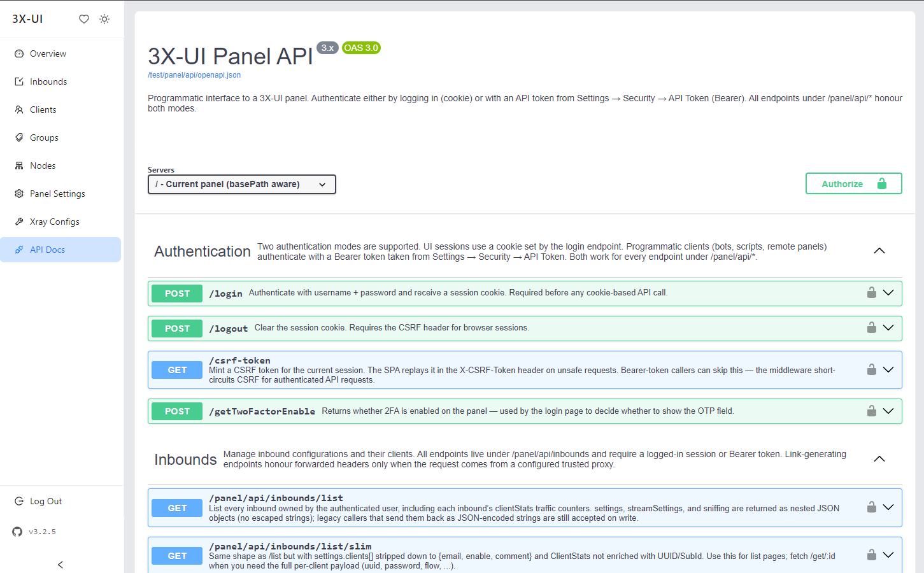
Task: Click the Xray Configs tool icon
Action: 19,222
